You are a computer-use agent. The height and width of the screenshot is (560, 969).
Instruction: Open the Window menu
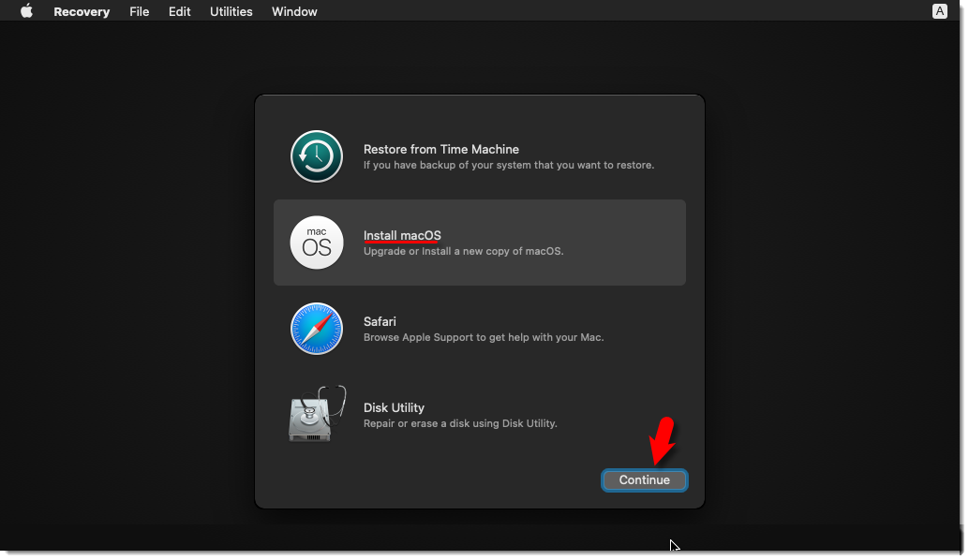point(294,12)
